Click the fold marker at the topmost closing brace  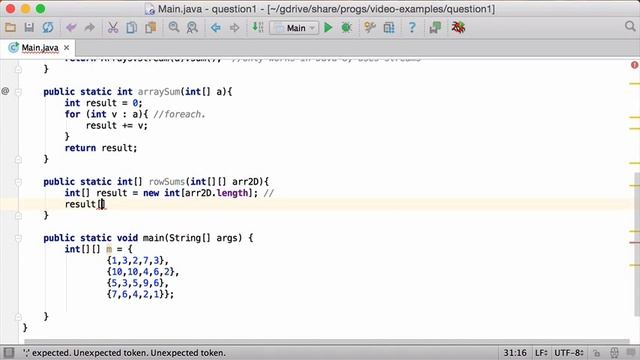click(x=18, y=69)
